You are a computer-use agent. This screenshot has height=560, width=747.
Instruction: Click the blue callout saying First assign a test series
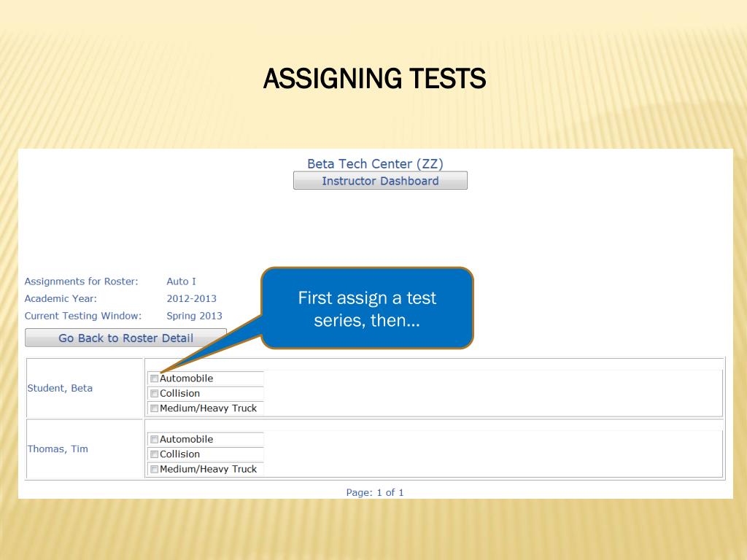pyautogui.click(x=368, y=308)
